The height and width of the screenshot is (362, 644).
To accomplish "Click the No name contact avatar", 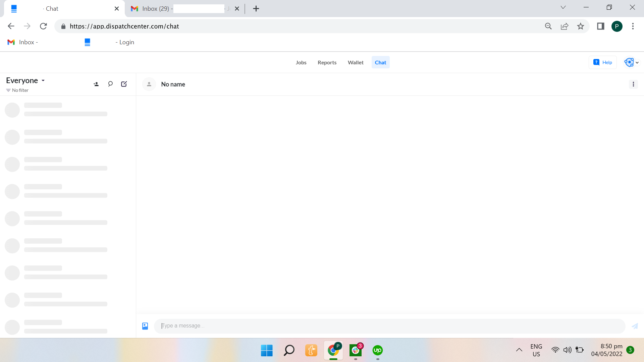I will (x=149, y=84).
